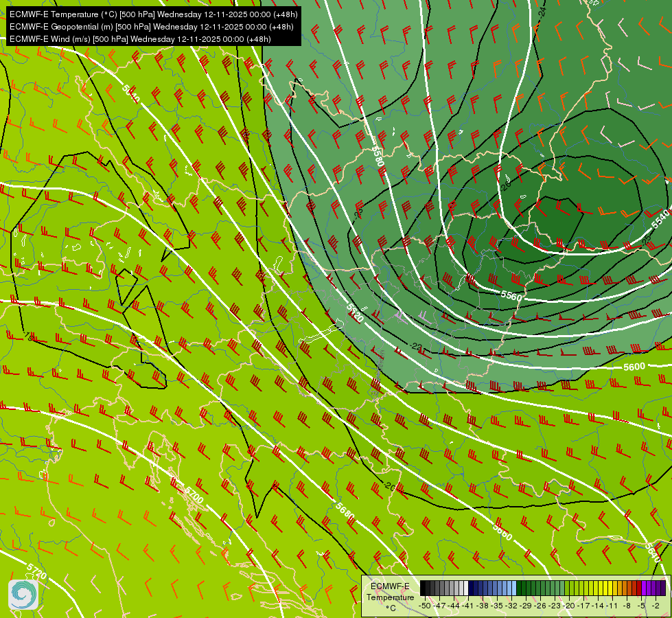Click the -24 isotherm label on map
The height and width of the screenshot is (618, 672).
542,12
